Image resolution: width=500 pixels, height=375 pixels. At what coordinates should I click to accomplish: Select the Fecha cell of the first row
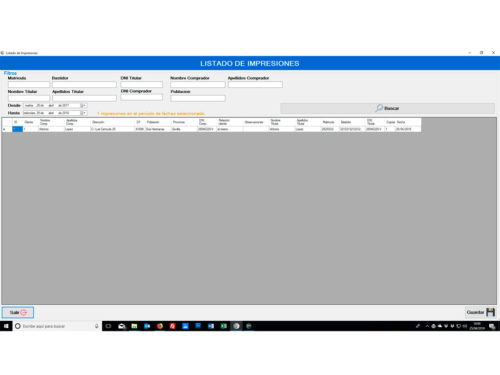(x=408, y=129)
